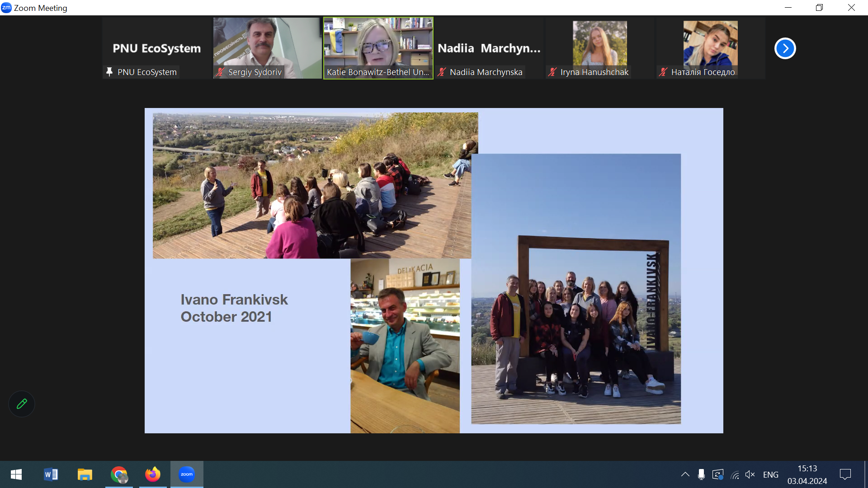Viewport: 868px width, 488px height.
Task: Click pin icon on PNU EcoSystem tile
Action: tap(109, 72)
